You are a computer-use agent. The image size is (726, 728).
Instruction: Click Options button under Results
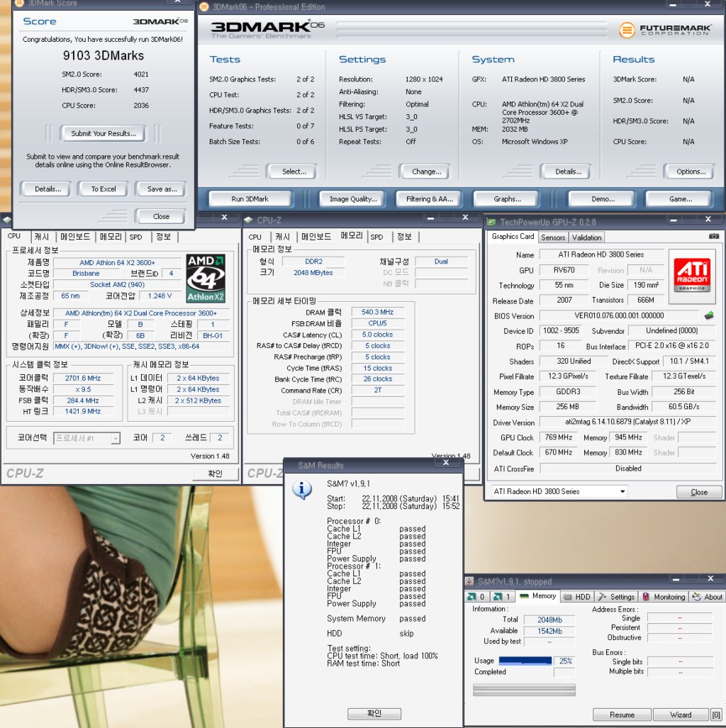pos(691,172)
